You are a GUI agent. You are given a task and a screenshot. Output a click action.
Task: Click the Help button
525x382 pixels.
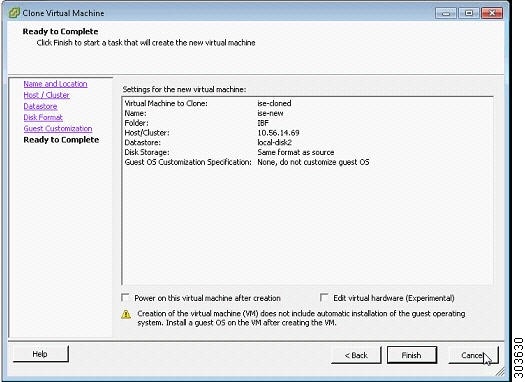[41, 354]
